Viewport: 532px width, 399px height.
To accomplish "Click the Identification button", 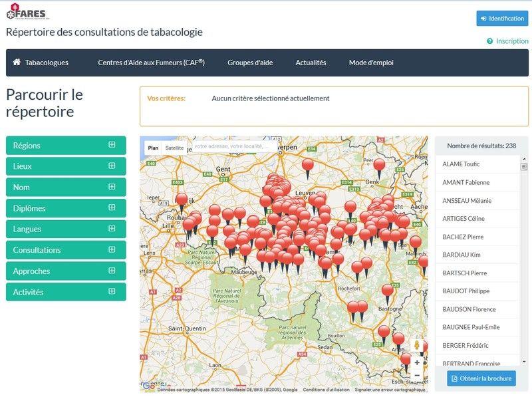I will click(x=502, y=19).
